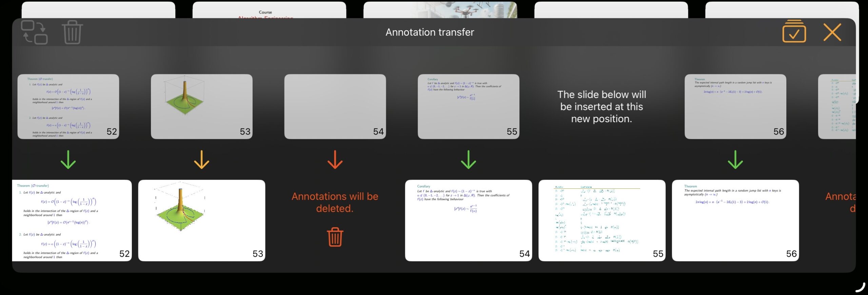Click the 'Annotations will be deleted.' text
The width and height of the screenshot is (868, 295).
pyautogui.click(x=335, y=202)
